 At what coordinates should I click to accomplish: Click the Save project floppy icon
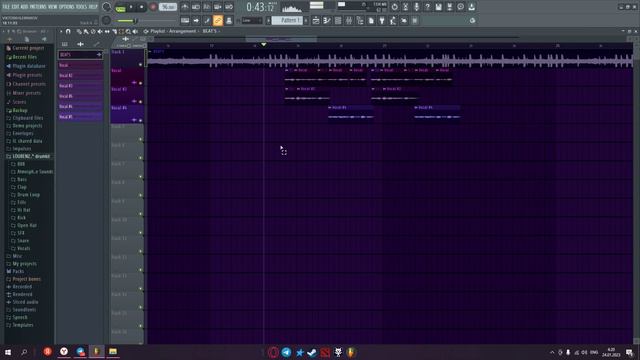point(438,7)
